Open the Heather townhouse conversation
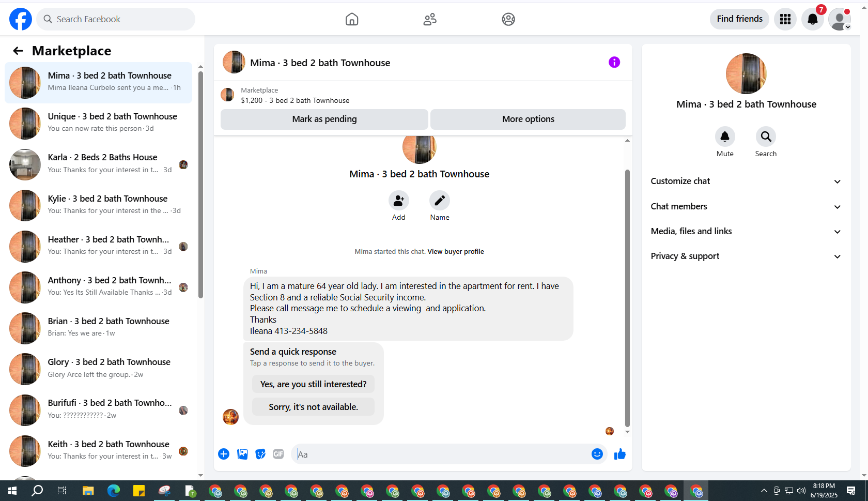Viewport: 868px width, 501px height. coord(98,246)
